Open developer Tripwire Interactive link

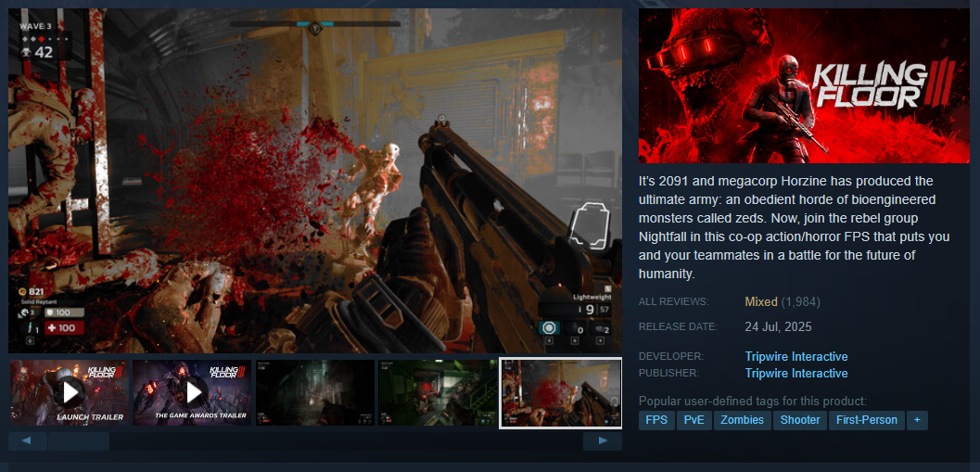[x=796, y=356]
